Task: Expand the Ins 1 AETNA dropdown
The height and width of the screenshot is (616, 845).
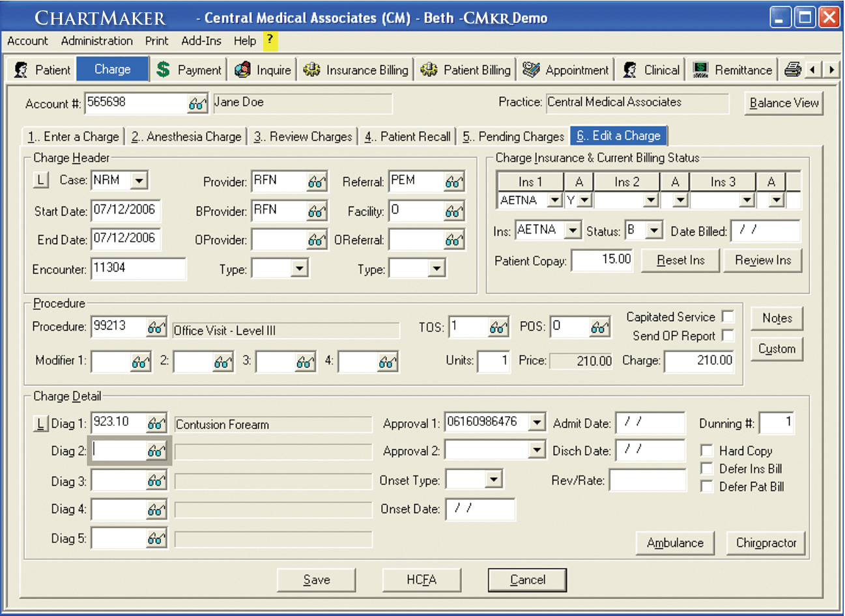Action: [x=554, y=201]
